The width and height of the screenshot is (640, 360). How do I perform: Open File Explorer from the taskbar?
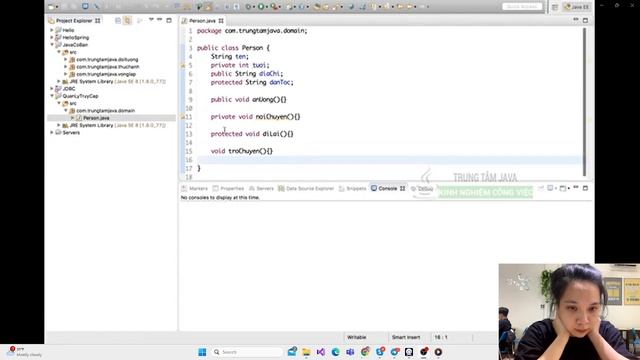tap(306, 352)
